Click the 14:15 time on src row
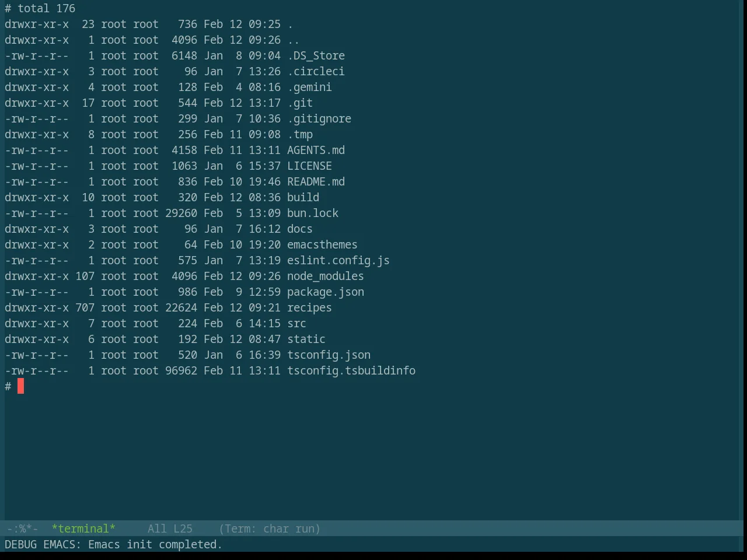Image resolution: width=747 pixels, height=560 pixels. coord(264,323)
